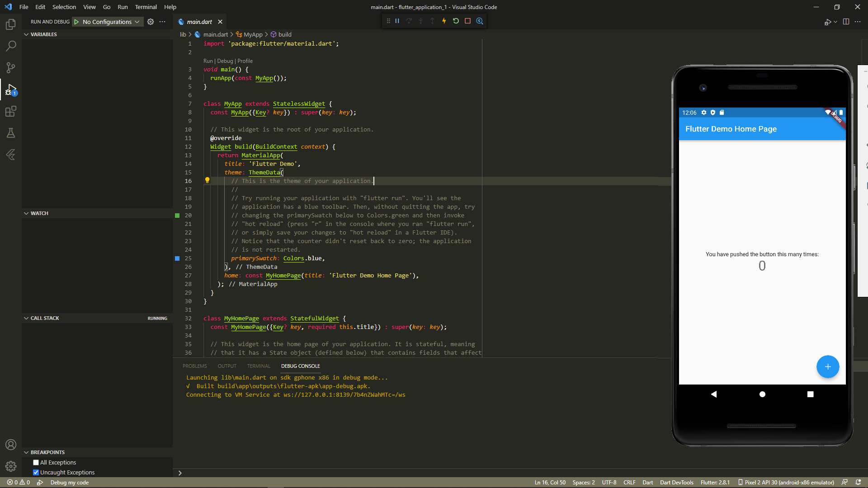Click the blue color marker beside line 25

177,258
